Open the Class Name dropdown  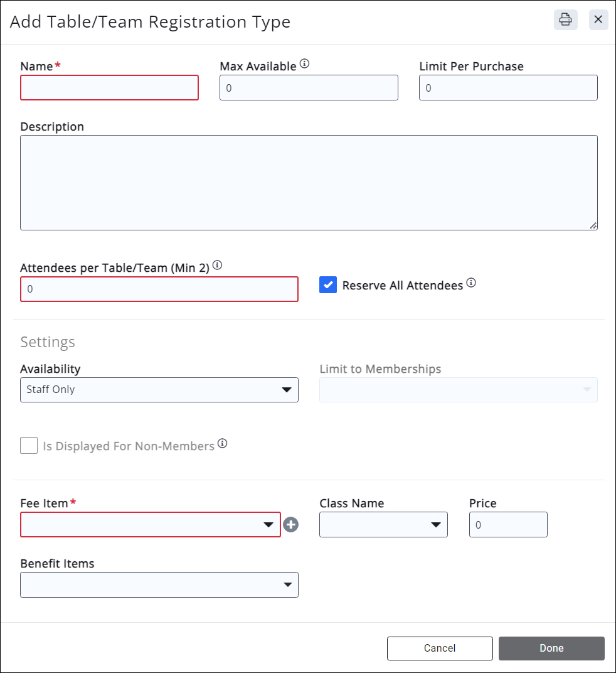coord(383,525)
